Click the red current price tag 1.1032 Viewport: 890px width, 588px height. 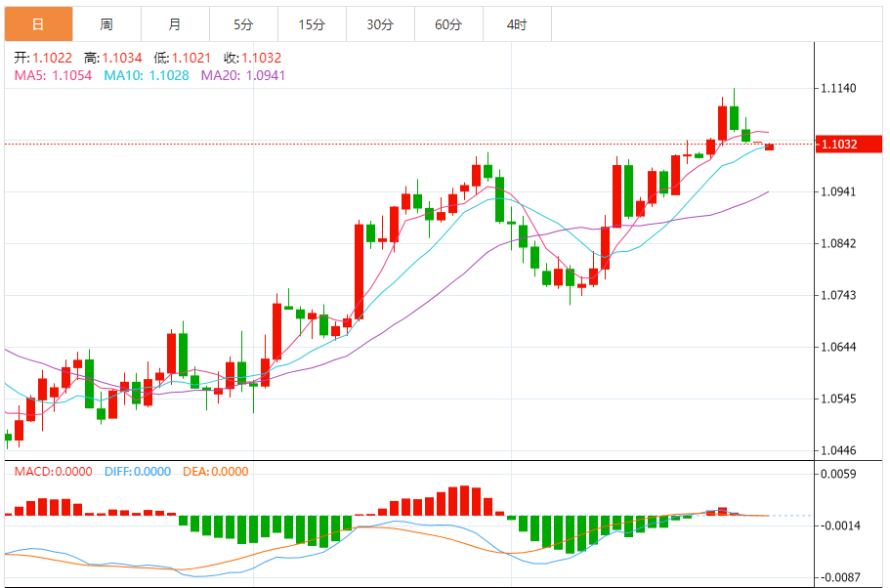pyautogui.click(x=849, y=145)
